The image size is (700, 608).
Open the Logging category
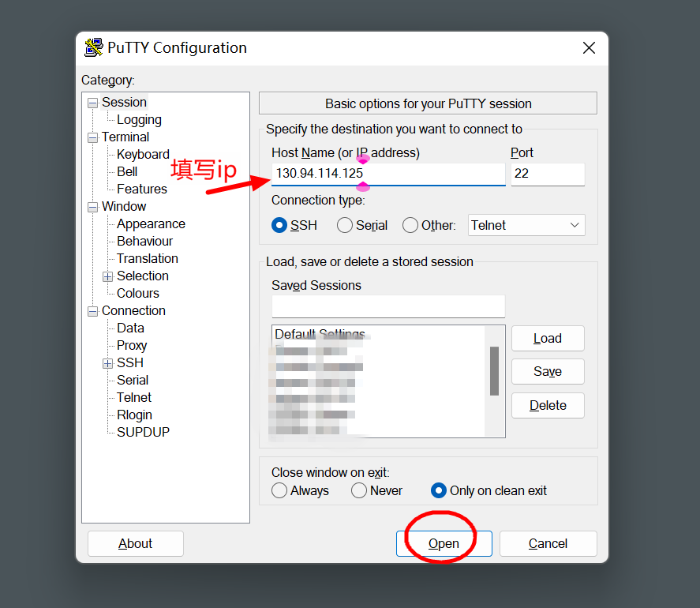point(139,120)
